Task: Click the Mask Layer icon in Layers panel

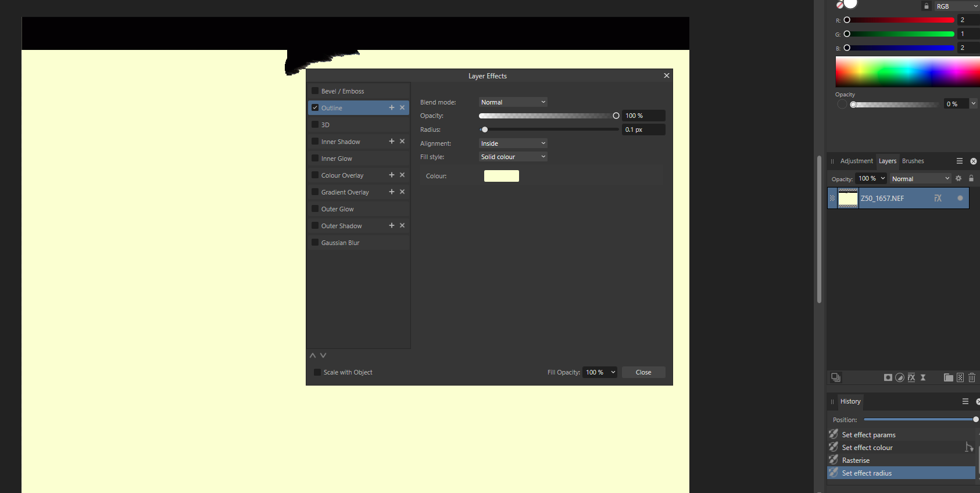Action: pyautogui.click(x=888, y=377)
